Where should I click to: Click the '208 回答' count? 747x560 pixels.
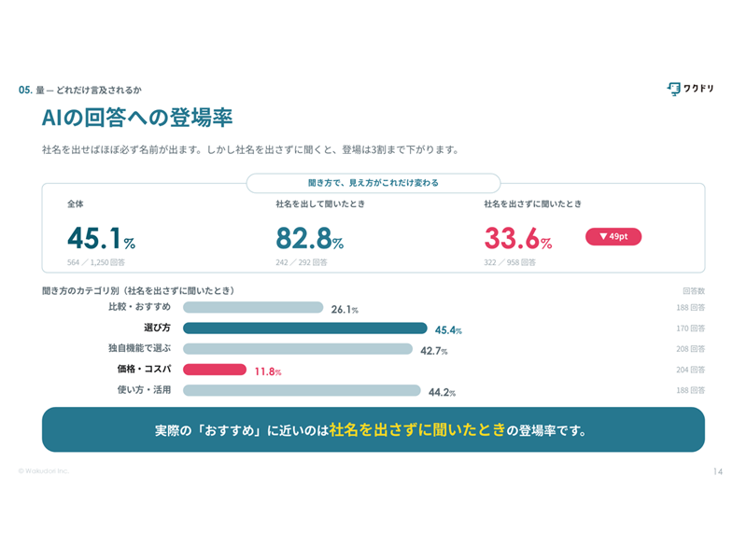pyautogui.click(x=691, y=349)
